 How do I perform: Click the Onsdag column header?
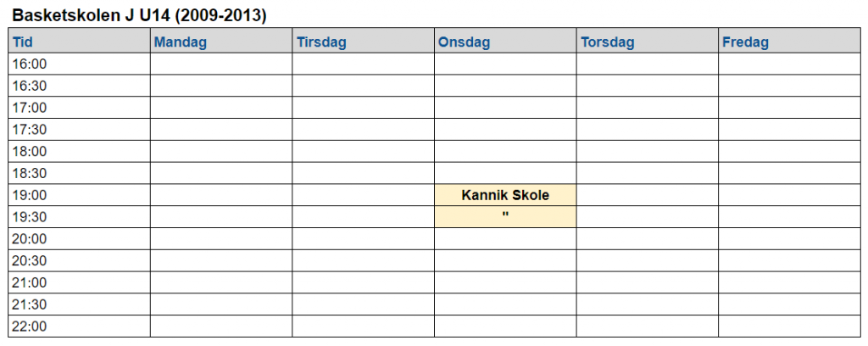point(505,42)
